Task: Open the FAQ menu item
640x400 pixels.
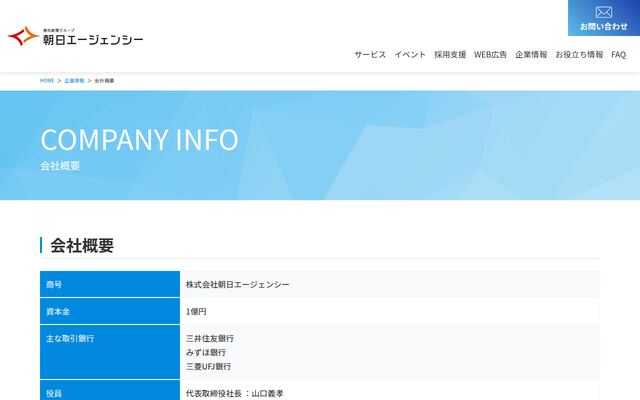Action: (x=618, y=55)
